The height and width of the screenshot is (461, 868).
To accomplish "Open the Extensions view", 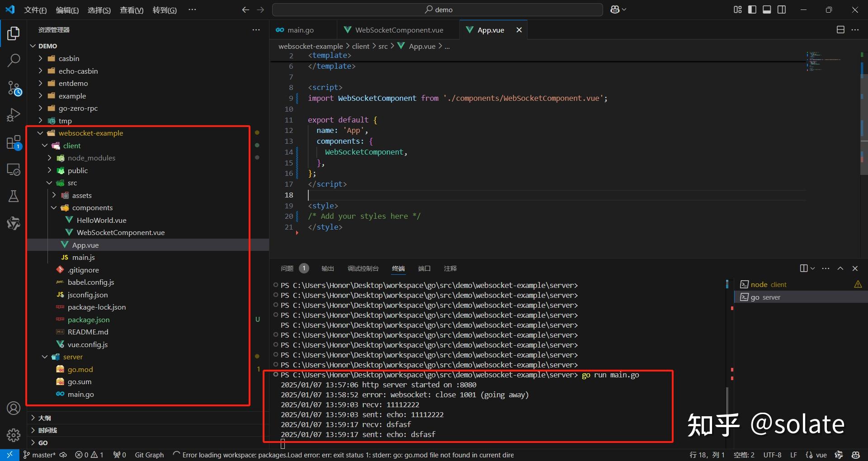I will click(14, 142).
